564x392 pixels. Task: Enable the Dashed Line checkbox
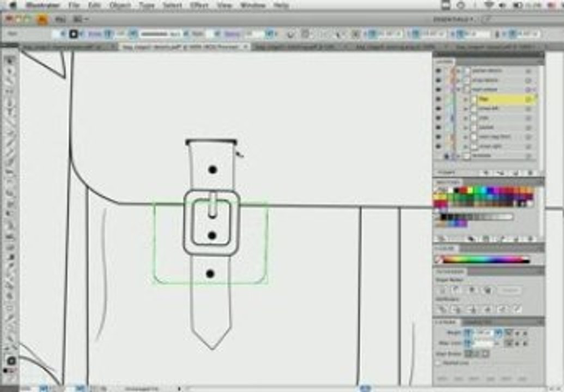439,363
